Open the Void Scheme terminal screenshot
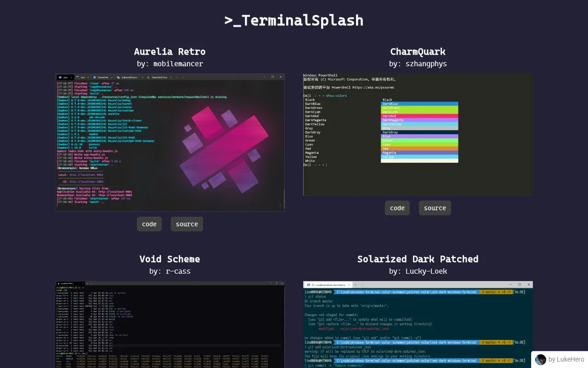The image size is (588, 368). [170, 324]
